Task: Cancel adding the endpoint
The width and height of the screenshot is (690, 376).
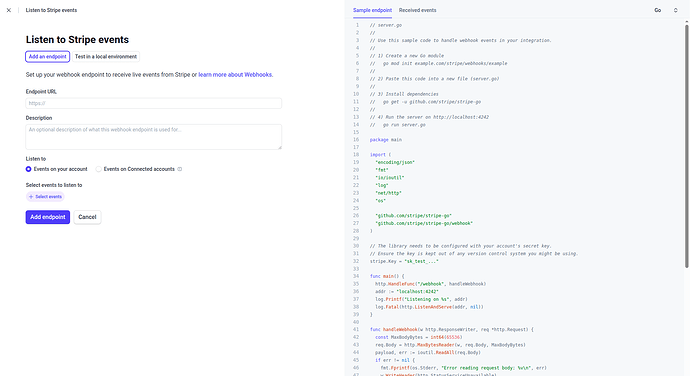Action: tap(87, 217)
